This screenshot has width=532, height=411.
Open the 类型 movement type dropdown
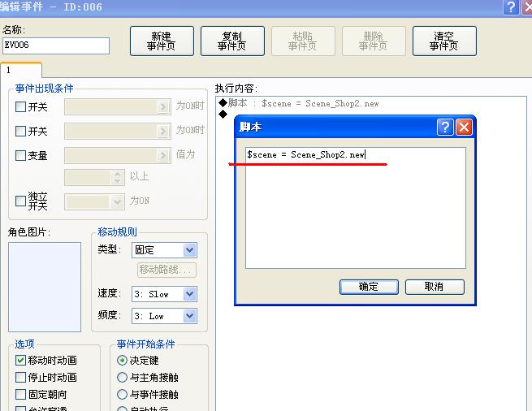(x=189, y=250)
